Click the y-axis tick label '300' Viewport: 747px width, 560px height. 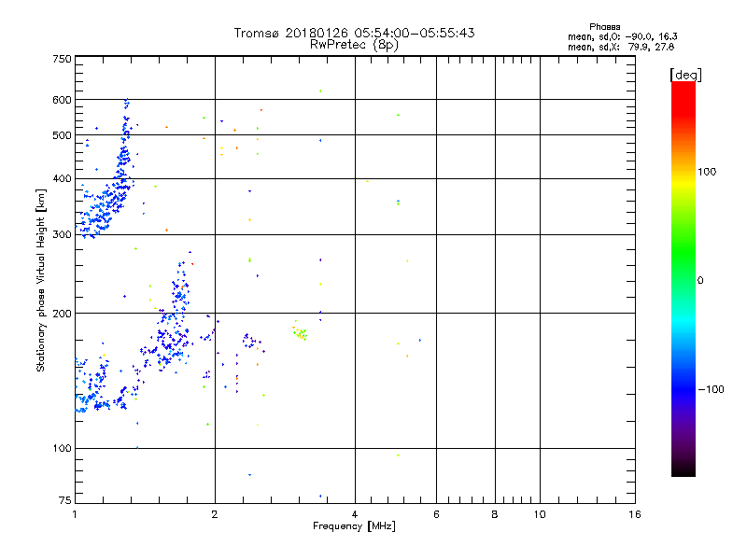[62, 235]
